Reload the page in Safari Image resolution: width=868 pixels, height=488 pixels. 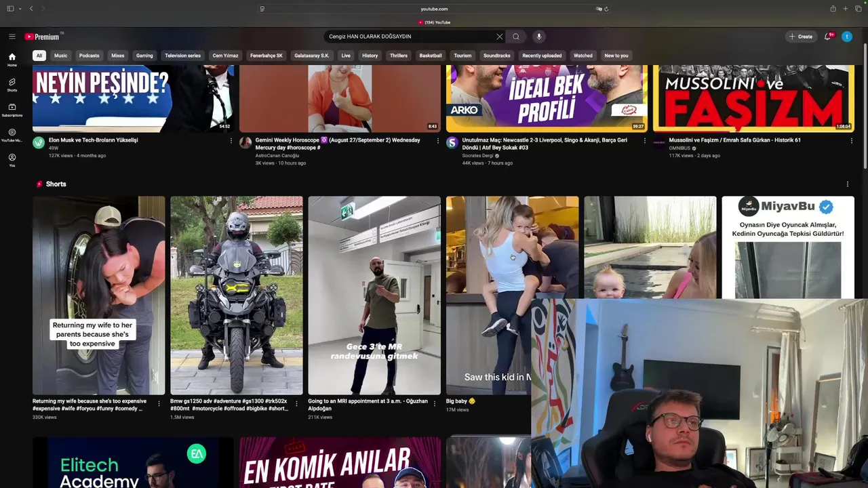click(x=606, y=9)
